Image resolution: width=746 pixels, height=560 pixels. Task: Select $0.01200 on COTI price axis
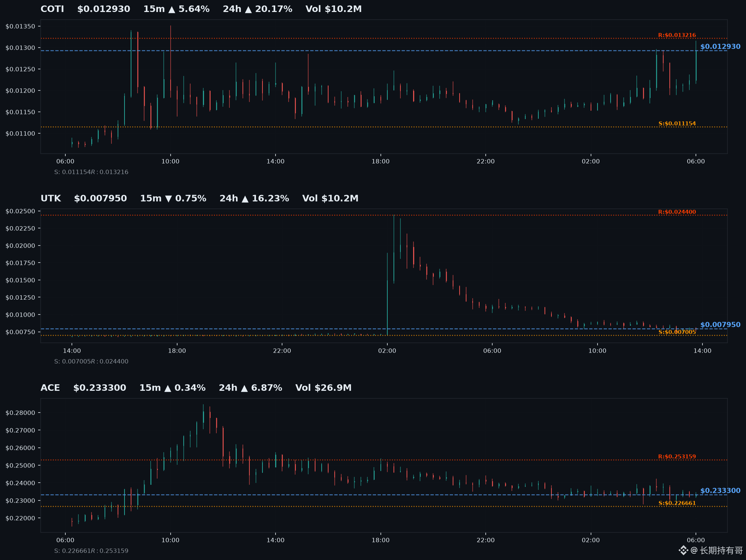(x=20, y=91)
